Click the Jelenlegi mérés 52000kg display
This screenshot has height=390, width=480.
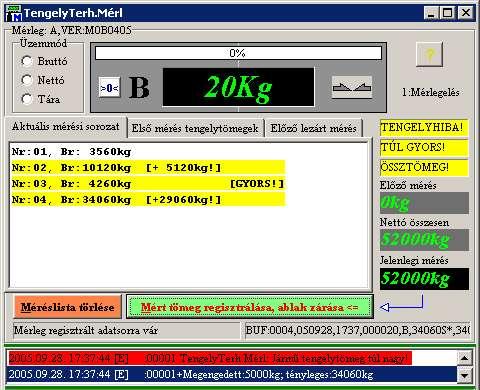tap(424, 279)
